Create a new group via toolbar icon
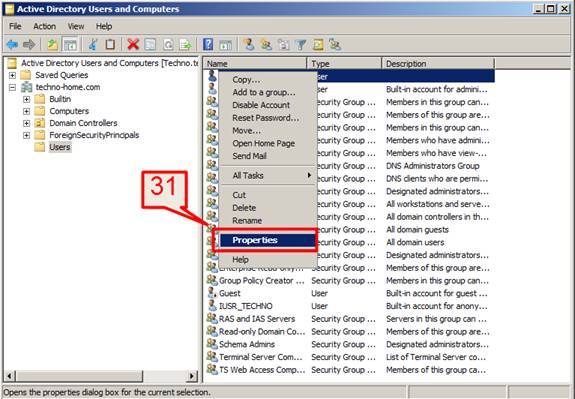The height and width of the screenshot is (399, 575). pyautogui.click(x=266, y=45)
